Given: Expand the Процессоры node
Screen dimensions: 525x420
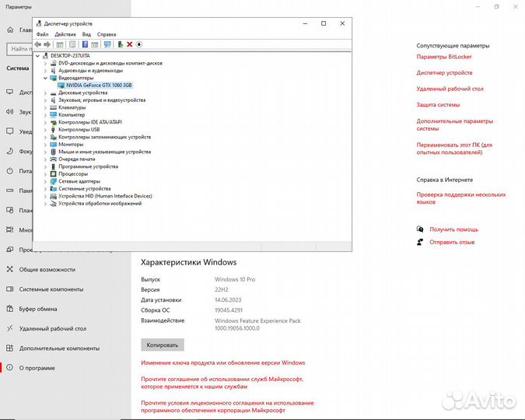Looking at the screenshot, I should tap(45, 173).
